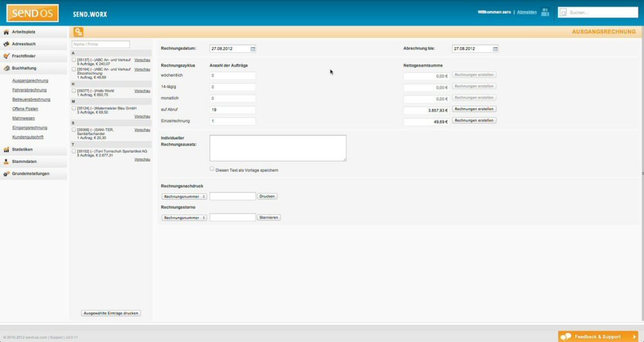Viewport: 644px width, 342px height.
Task: Open the Abrechnung bis calendar picker icon
Action: [x=495, y=49]
